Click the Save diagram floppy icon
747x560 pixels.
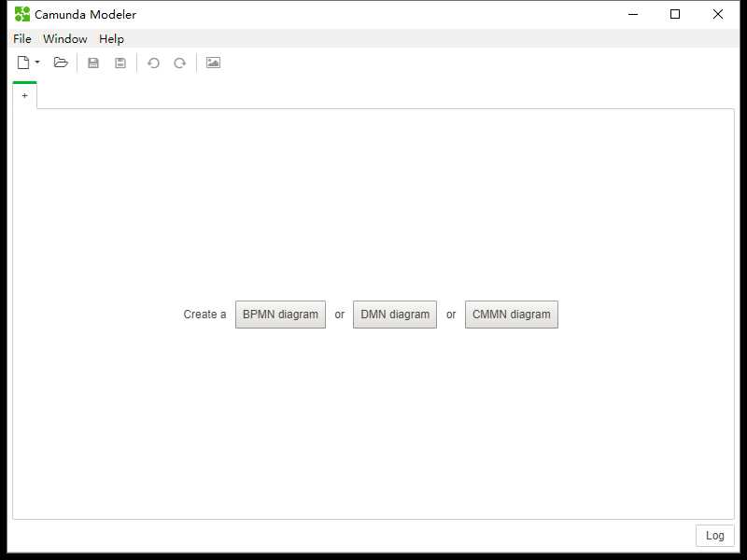pyautogui.click(x=93, y=63)
